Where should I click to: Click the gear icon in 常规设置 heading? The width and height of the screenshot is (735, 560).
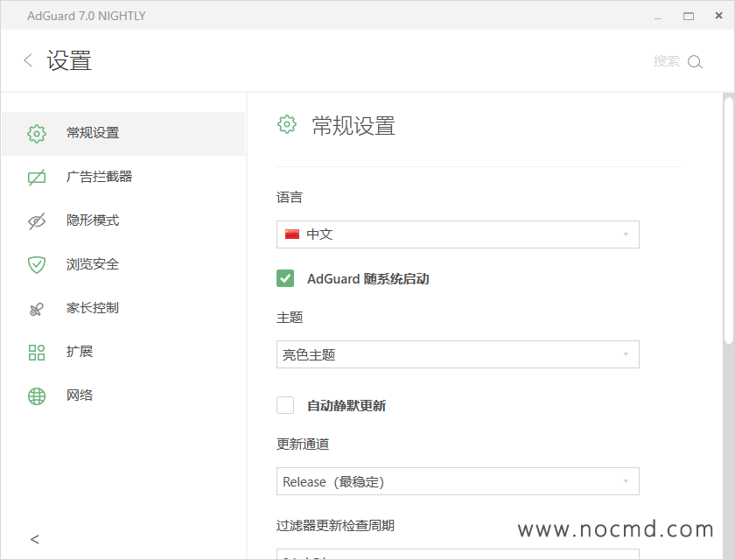coord(287,124)
